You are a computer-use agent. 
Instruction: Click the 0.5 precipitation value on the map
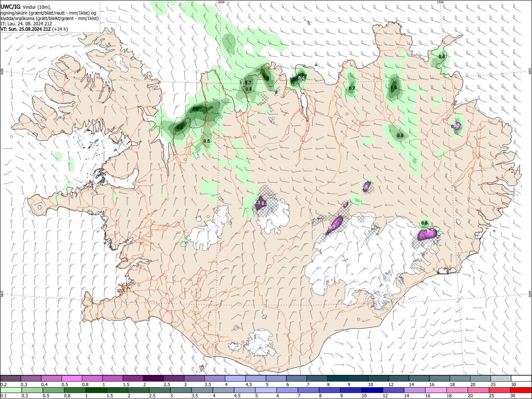[207, 141]
